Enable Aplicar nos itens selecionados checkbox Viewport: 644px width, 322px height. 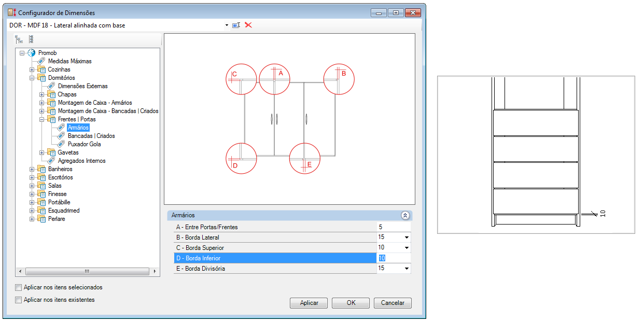[19, 287]
